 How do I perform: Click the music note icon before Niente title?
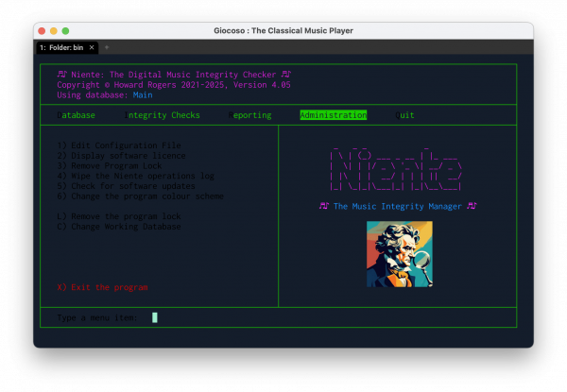click(x=61, y=74)
